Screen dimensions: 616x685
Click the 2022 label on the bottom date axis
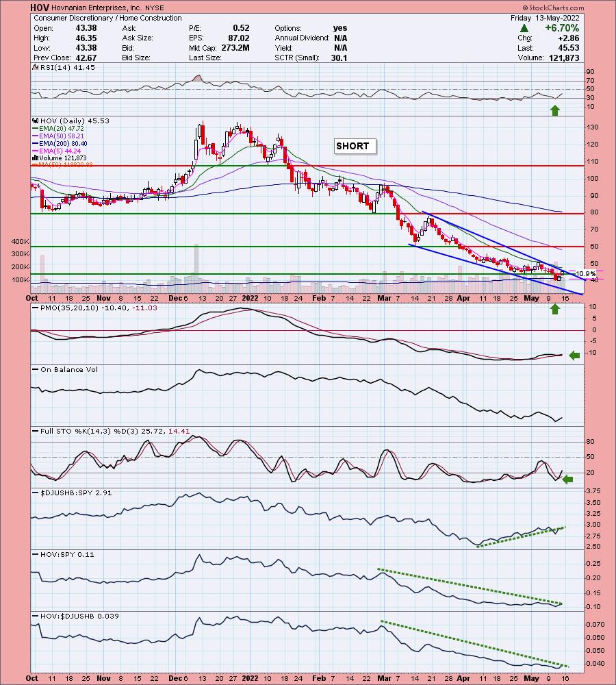pos(250,678)
